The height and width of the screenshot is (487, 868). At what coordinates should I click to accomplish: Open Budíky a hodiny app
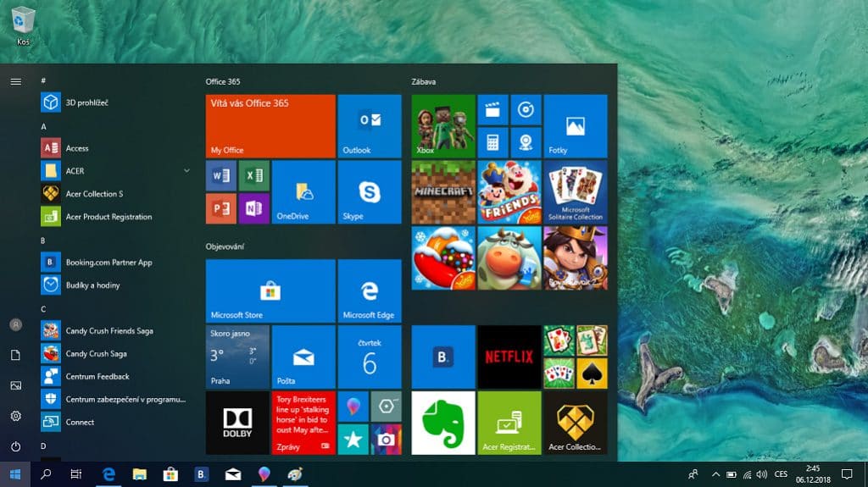[115, 285]
